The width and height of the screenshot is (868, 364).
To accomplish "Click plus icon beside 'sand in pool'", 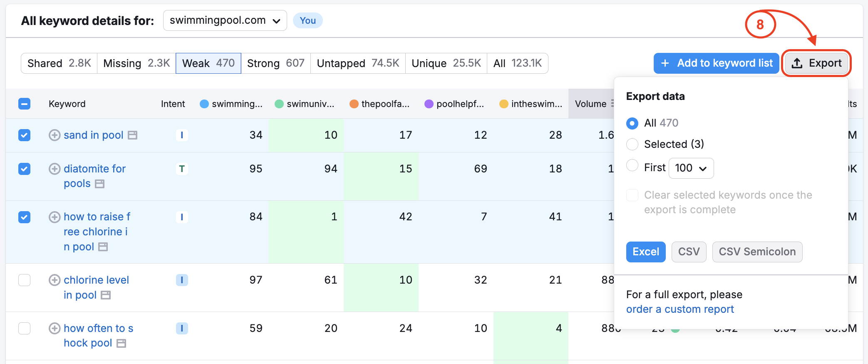I will [55, 135].
